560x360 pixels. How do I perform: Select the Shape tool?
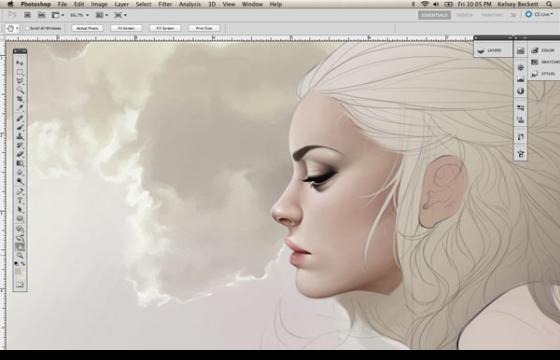coord(20,218)
